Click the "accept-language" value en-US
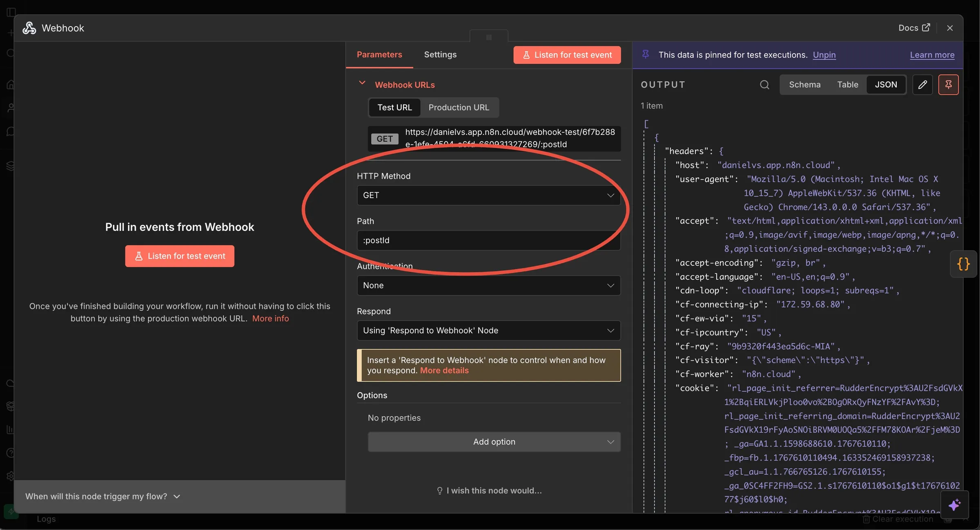The width and height of the screenshot is (980, 530). (810, 277)
